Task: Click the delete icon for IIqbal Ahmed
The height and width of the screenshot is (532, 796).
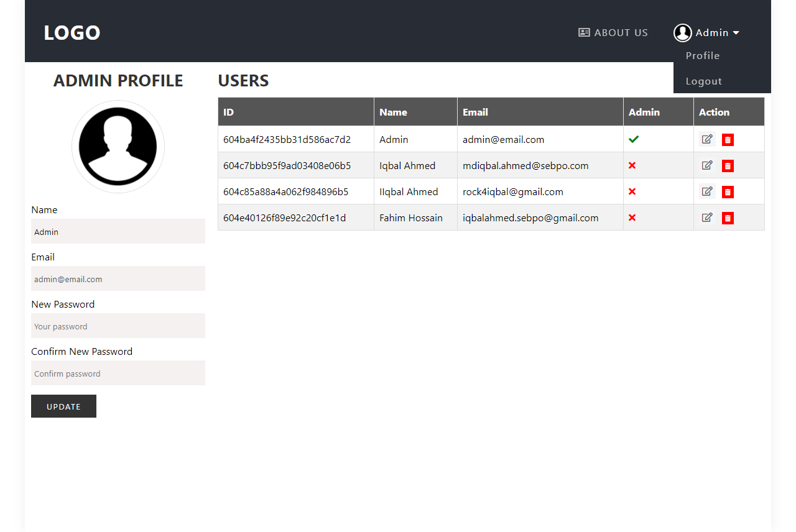Action: coord(728,191)
